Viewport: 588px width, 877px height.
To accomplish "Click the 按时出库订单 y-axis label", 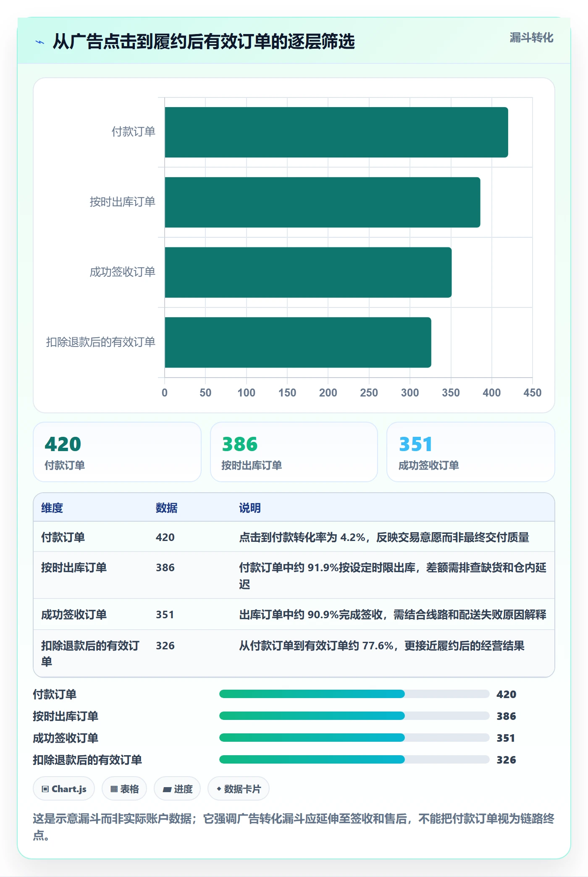I will [x=123, y=202].
